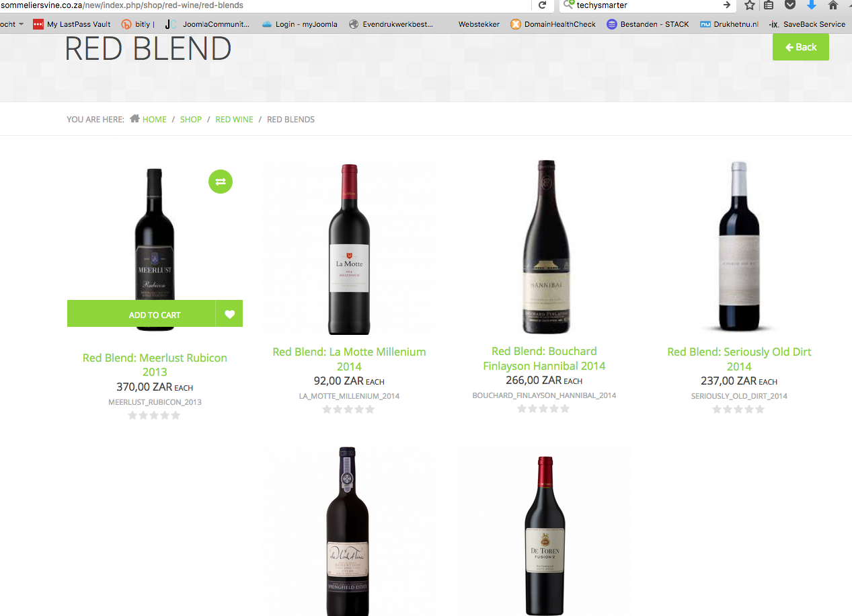Go to the RED WINE breadcrumb link
The width and height of the screenshot is (852, 616).
pyautogui.click(x=234, y=119)
